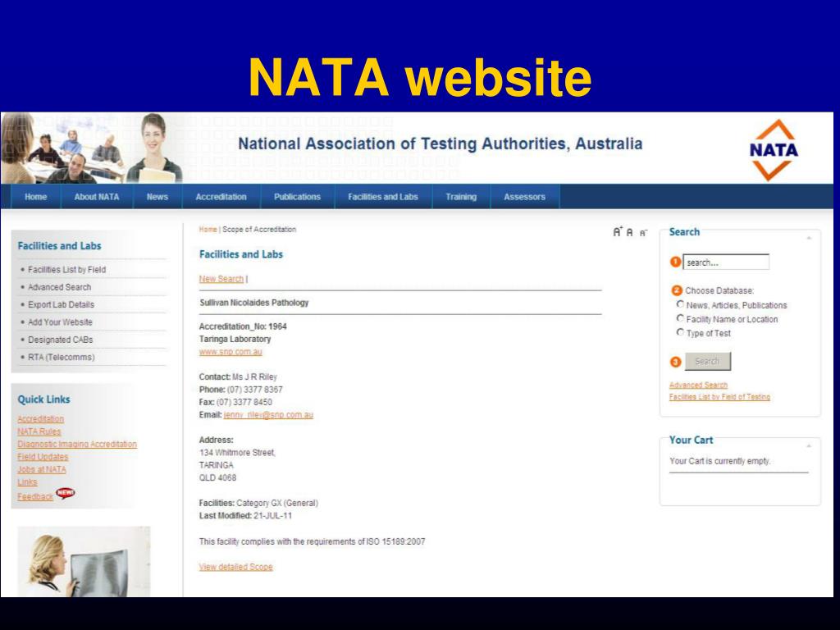
Task: Select News, Articles, Publications radio option
Action: 680,304
